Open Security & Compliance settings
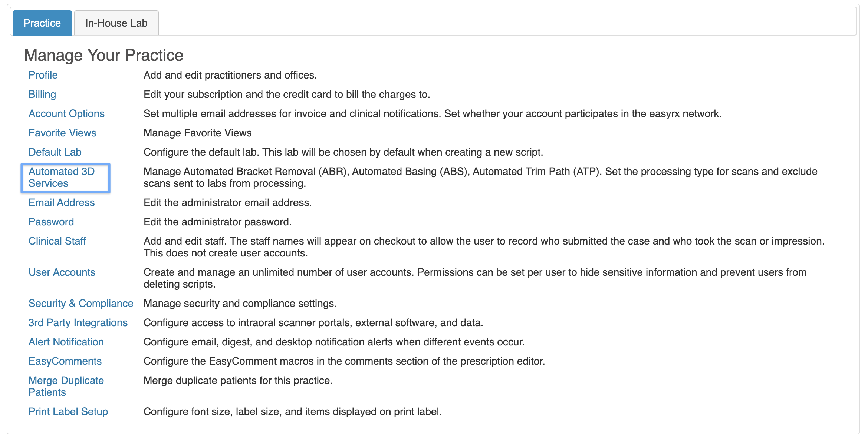 [x=81, y=303]
